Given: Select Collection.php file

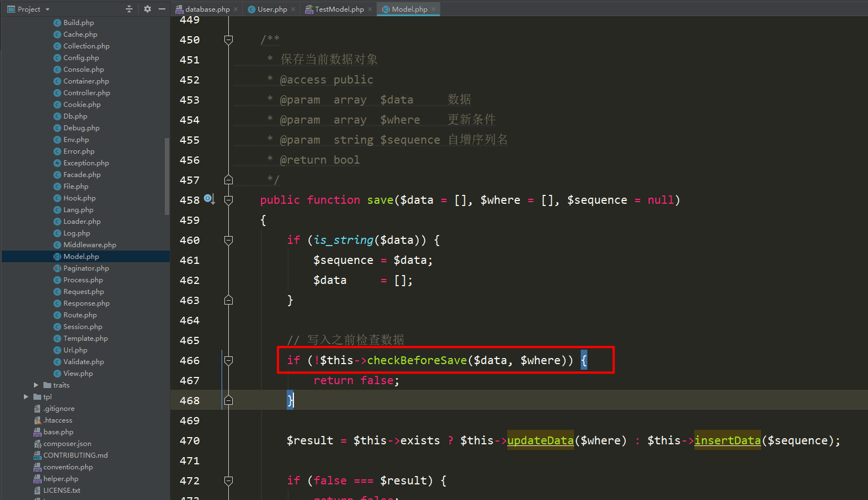Looking at the screenshot, I should (x=86, y=46).
